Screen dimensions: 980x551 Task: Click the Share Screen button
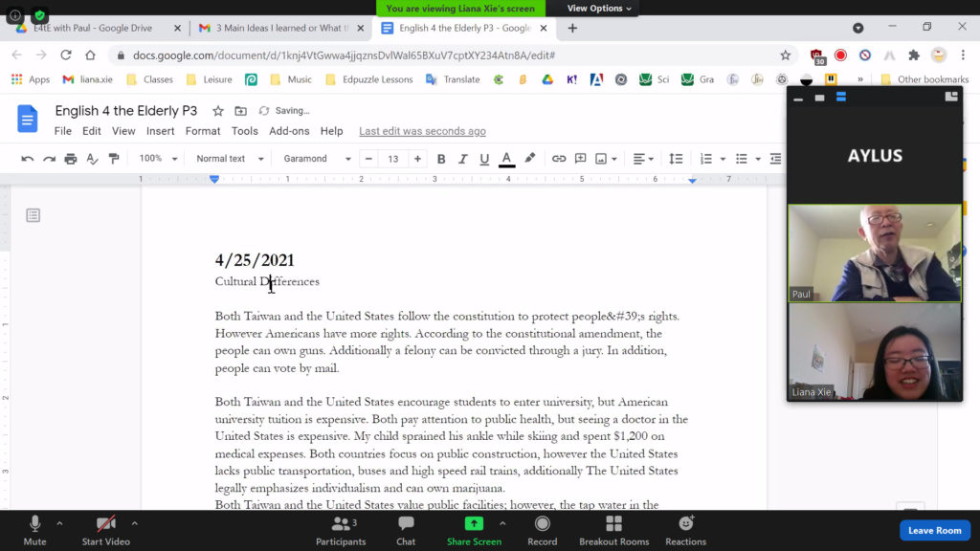(474, 530)
